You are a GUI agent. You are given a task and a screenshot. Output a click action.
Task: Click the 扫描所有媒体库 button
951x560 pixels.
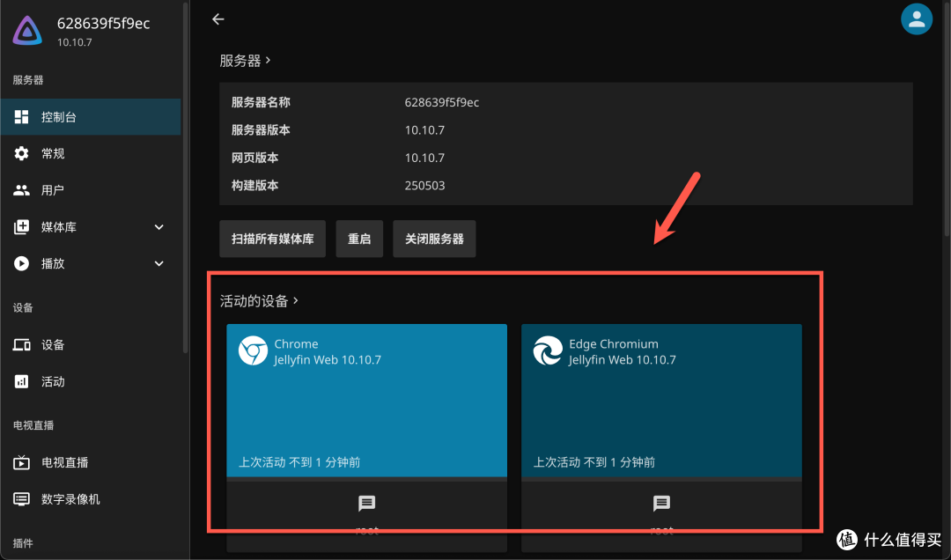pos(272,239)
